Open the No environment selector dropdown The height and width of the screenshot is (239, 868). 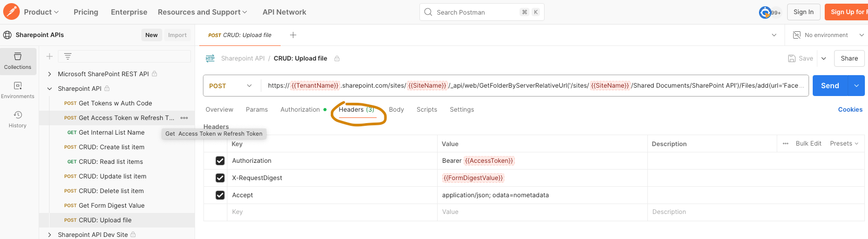pos(828,35)
